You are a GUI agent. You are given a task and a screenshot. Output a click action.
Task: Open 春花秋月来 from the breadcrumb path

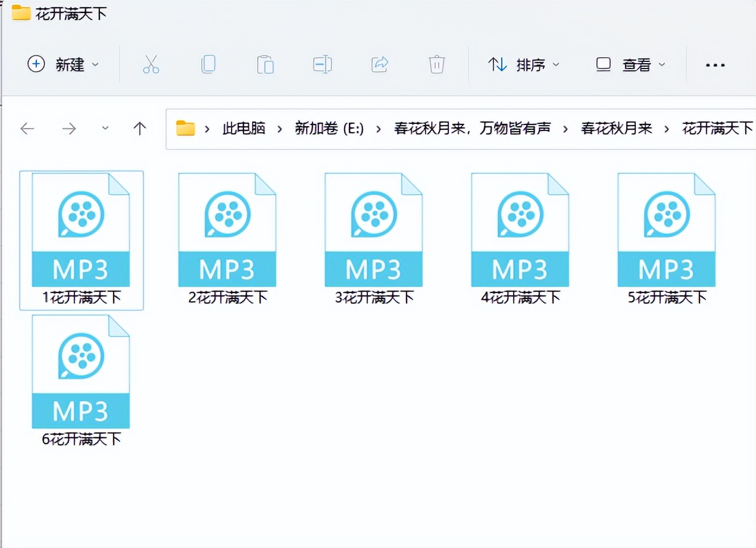616,129
